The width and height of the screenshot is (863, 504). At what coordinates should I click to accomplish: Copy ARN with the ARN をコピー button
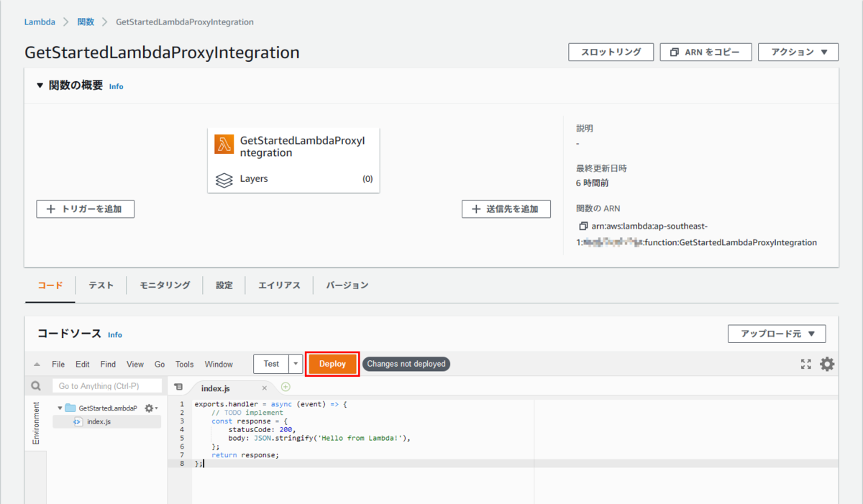click(706, 52)
